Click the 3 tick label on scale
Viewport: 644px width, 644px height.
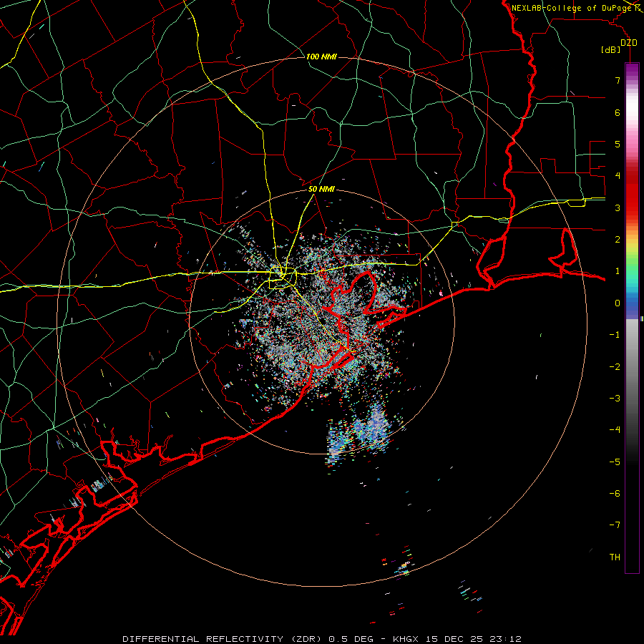coord(618,208)
